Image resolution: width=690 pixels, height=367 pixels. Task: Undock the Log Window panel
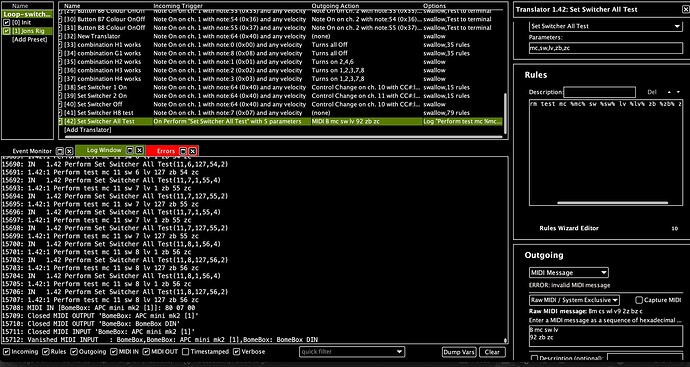[x=130, y=150]
